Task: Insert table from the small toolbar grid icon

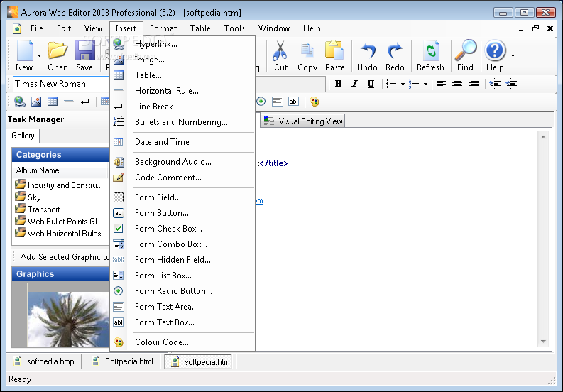Action: [53, 102]
